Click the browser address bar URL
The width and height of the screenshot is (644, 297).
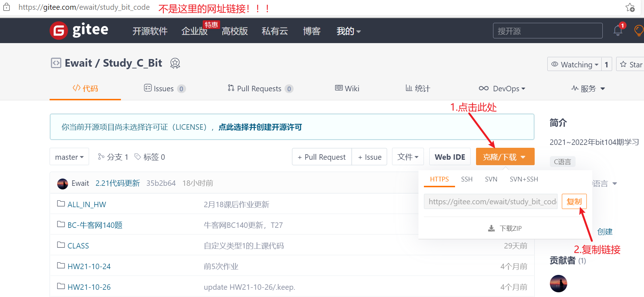84,7
